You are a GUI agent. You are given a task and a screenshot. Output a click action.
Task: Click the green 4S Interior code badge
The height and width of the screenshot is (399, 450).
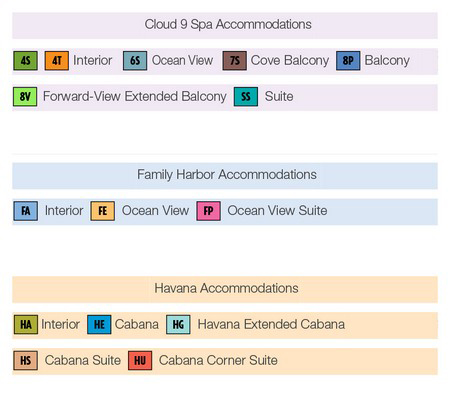[25, 60]
